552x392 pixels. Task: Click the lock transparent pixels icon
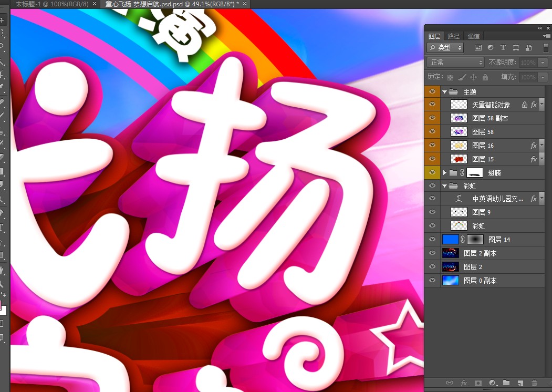[x=450, y=77]
